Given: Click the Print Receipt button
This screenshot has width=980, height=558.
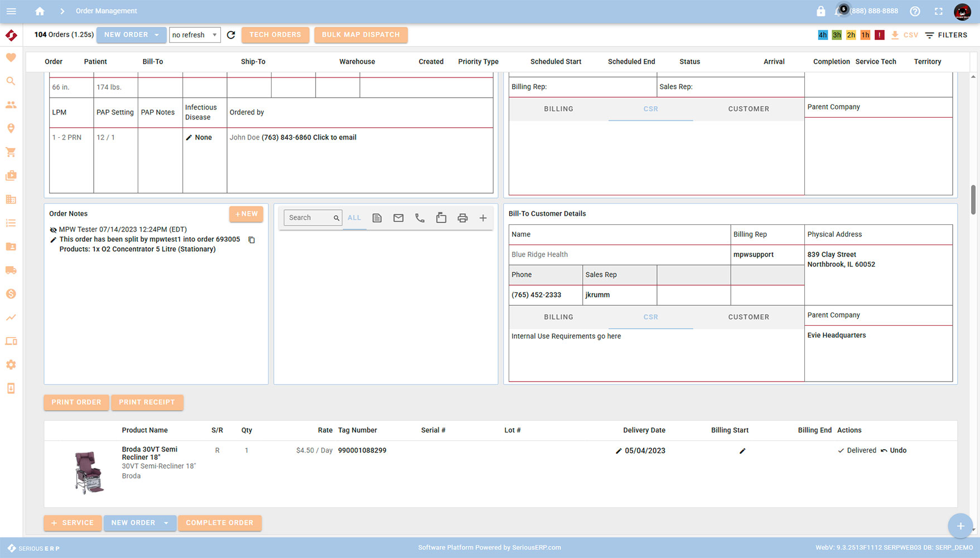Looking at the screenshot, I should 147,402.
